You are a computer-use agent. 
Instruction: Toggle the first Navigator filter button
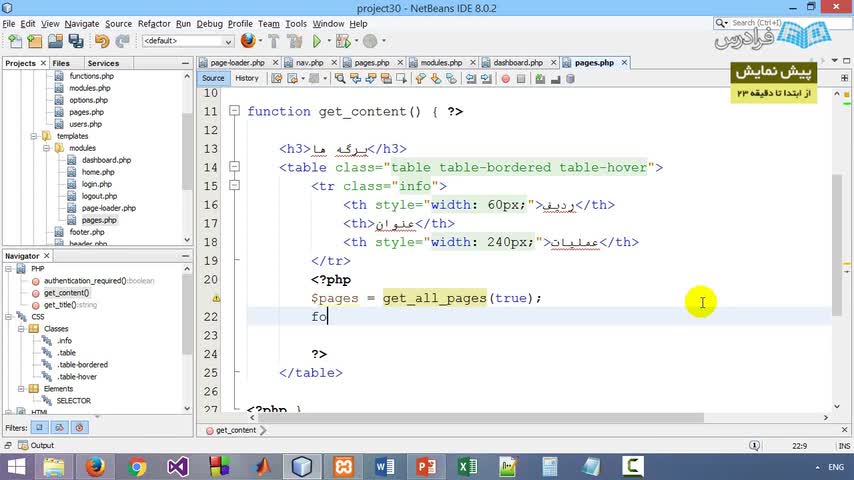tap(40, 427)
